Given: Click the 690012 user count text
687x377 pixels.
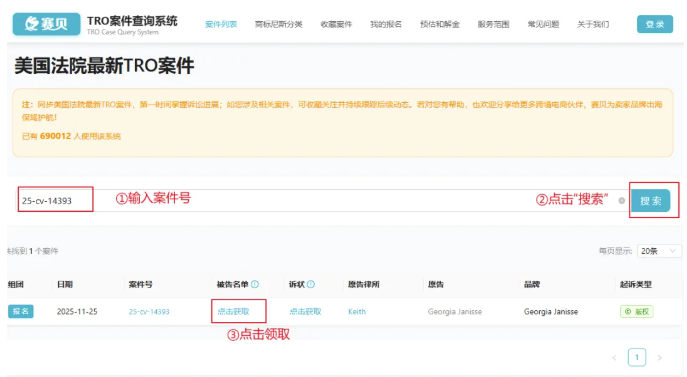Looking at the screenshot, I should pos(55,136).
